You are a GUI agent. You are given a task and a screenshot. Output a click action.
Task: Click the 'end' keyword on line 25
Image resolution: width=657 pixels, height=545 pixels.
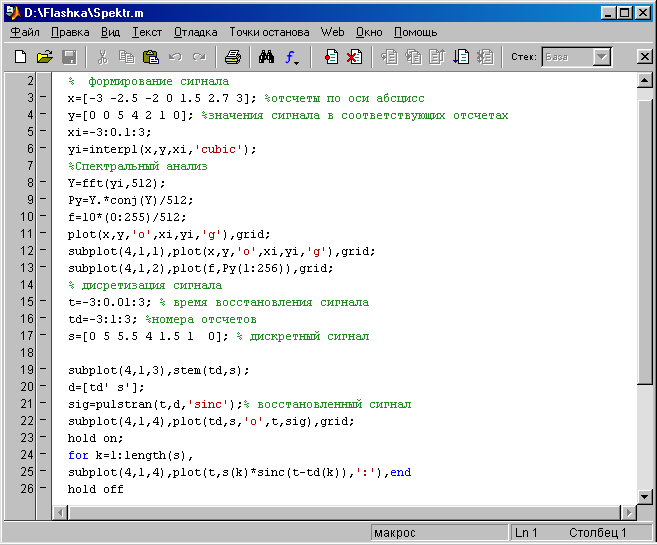[x=401, y=472]
